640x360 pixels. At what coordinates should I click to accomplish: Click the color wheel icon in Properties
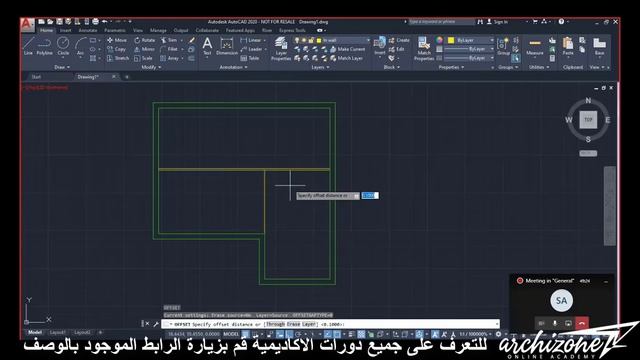pyautogui.click(x=439, y=40)
